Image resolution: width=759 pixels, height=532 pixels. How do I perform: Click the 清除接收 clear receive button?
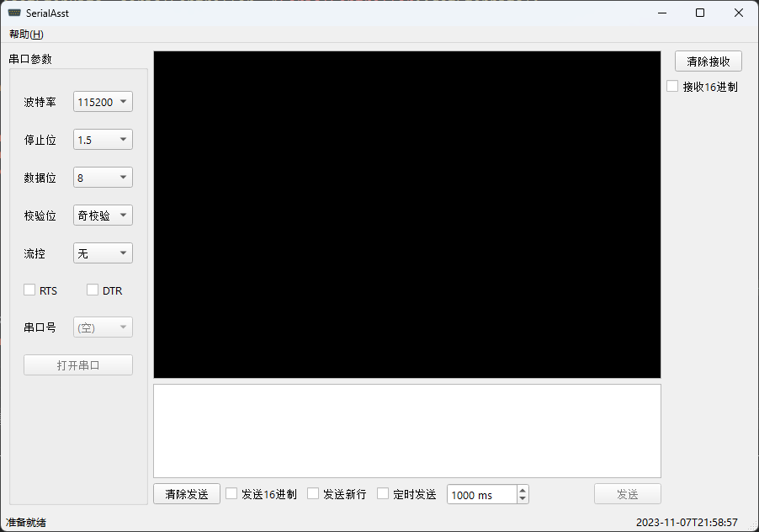709,61
